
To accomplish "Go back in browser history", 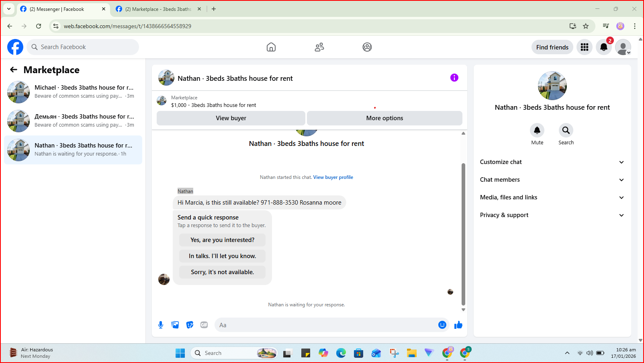I will (10, 26).
